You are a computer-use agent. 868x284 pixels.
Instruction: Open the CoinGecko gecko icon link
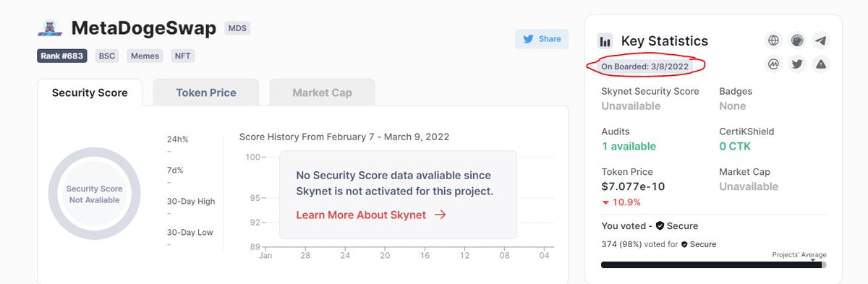coord(797,40)
